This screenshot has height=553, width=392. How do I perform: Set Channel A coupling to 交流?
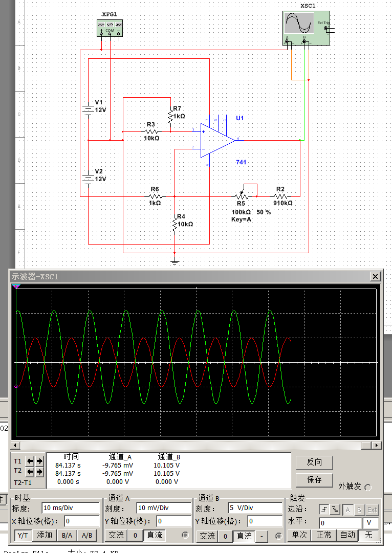(116, 535)
